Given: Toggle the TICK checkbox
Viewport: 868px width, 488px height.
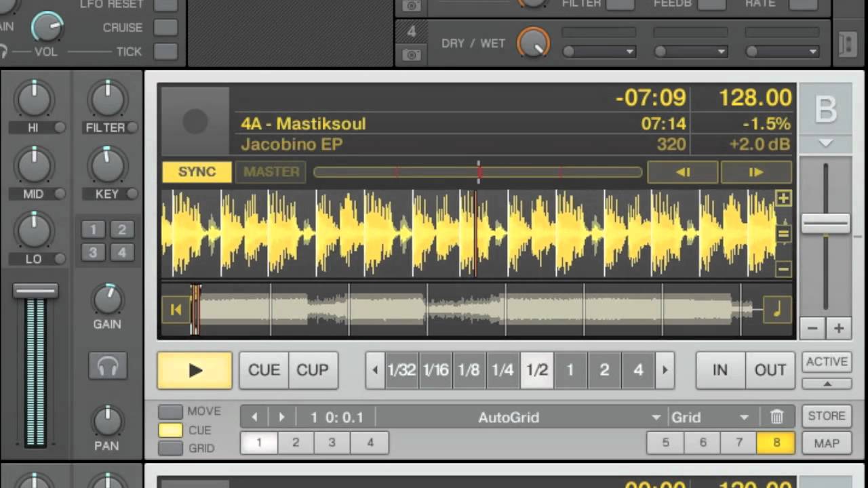Looking at the screenshot, I should [165, 52].
